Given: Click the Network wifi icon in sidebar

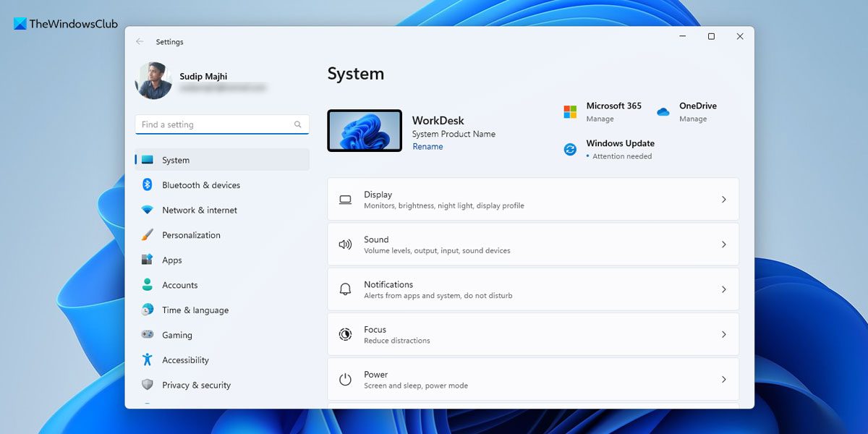Looking at the screenshot, I should click(148, 210).
